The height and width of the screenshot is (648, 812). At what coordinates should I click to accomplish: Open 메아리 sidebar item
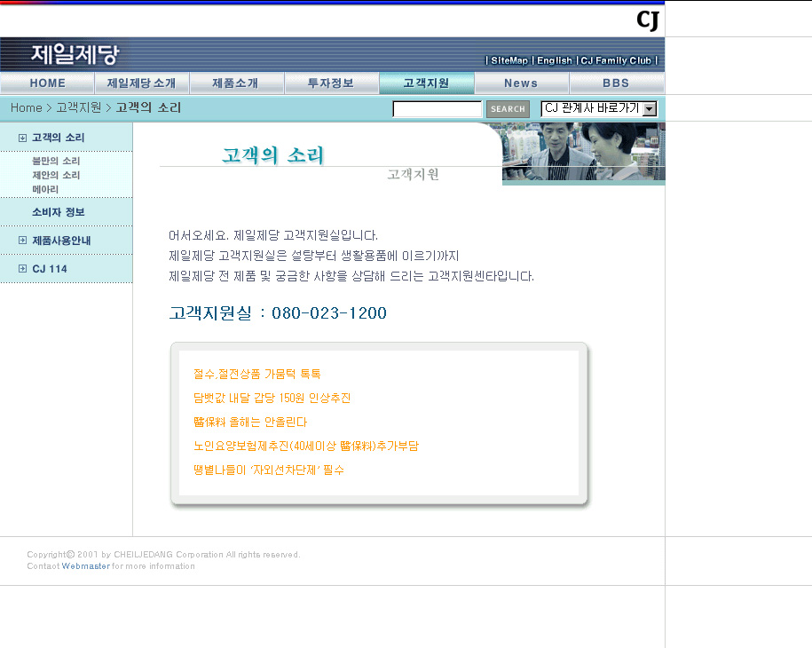[x=45, y=190]
